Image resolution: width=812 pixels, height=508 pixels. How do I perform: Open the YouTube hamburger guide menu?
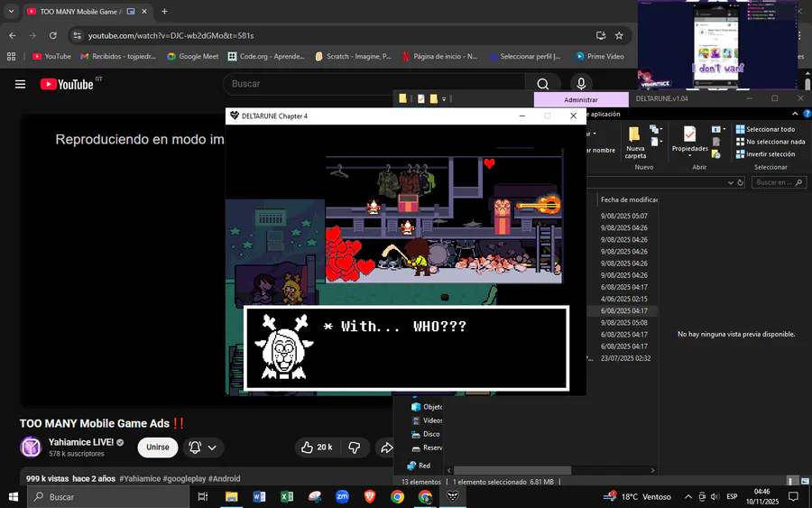pyautogui.click(x=20, y=84)
